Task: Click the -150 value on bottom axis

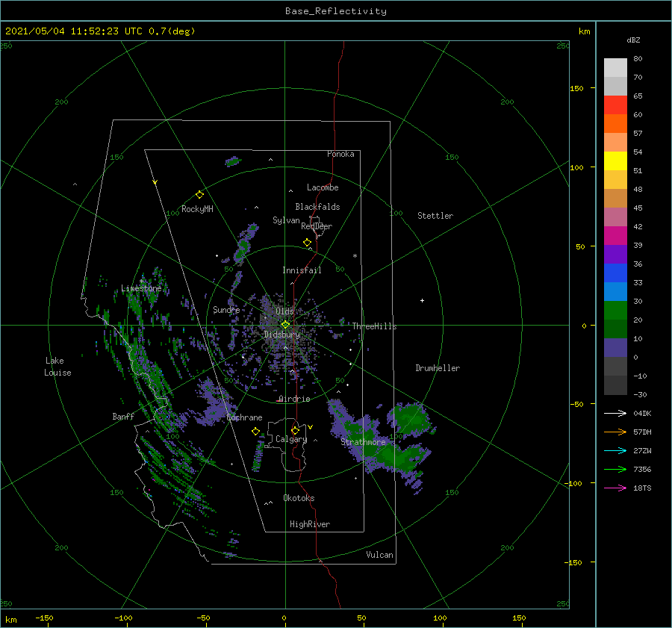Action: point(44,618)
